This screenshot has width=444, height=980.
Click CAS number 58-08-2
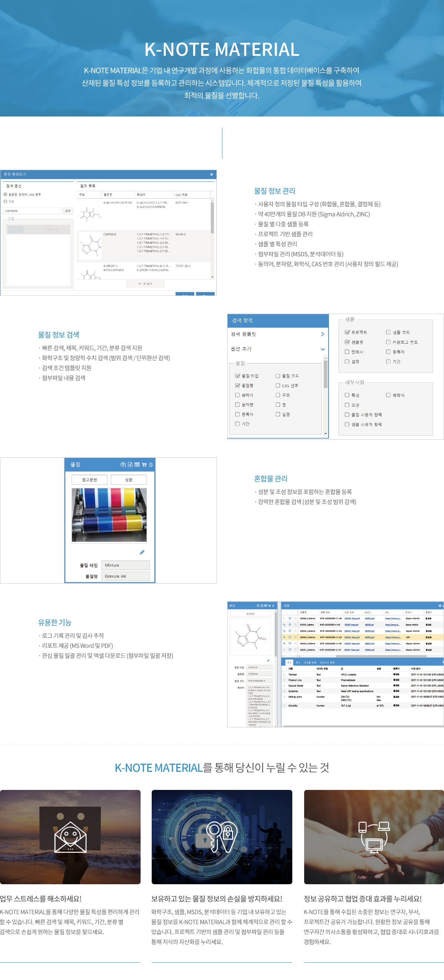click(x=181, y=234)
